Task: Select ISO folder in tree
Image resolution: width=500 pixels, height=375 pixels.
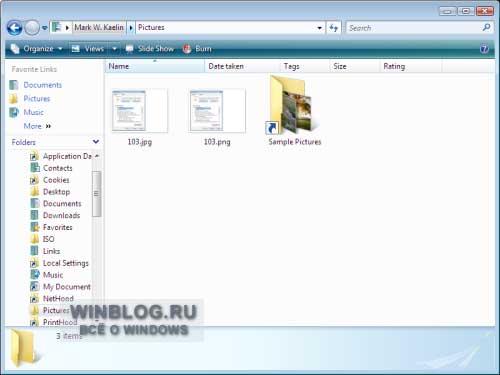Action: [x=48, y=239]
